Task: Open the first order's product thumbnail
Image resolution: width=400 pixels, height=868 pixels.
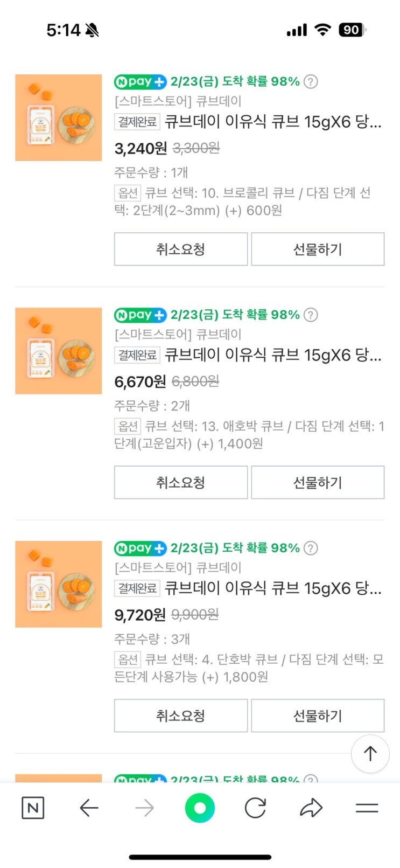Action: [x=59, y=118]
